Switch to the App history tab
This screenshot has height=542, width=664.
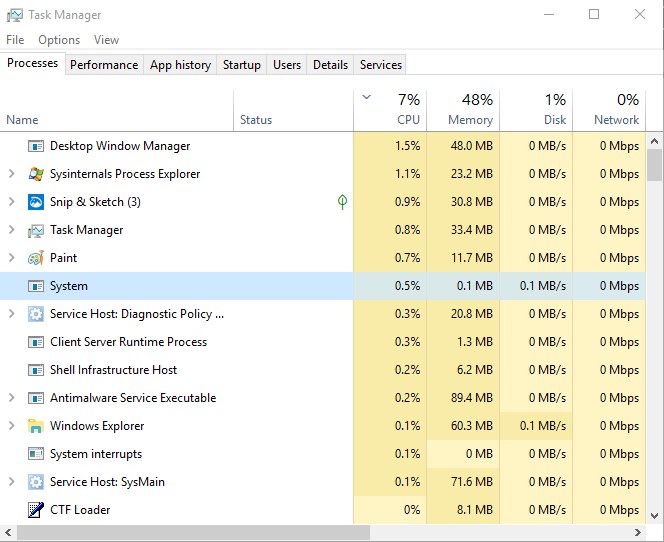click(180, 65)
